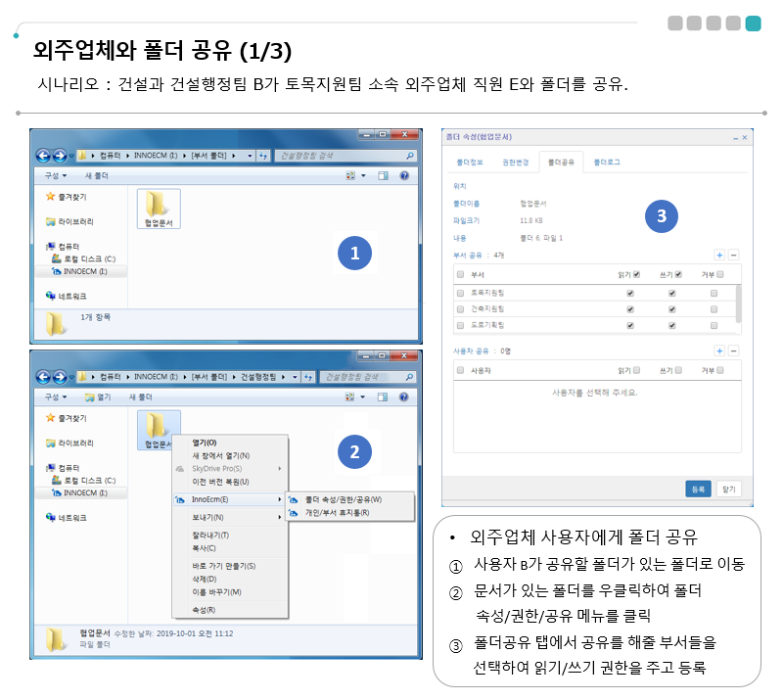Click INNOECM (I:) drive in window 1 sidebar

pos(82,270)
